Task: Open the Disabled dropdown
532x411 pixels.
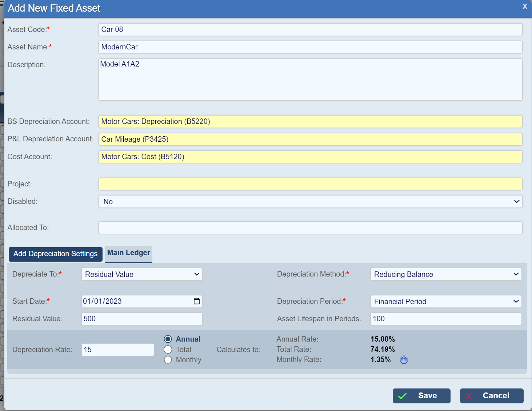Action: 310,202
